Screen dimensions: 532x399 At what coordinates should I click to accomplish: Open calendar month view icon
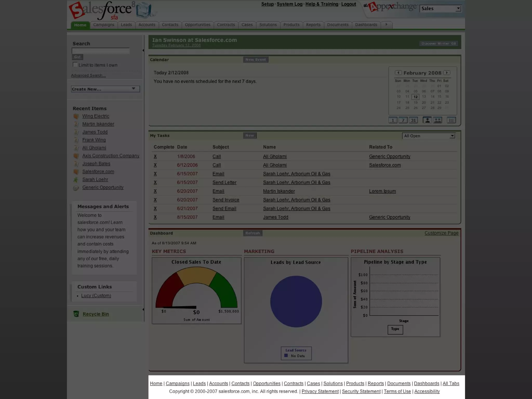tap(413, 120)
